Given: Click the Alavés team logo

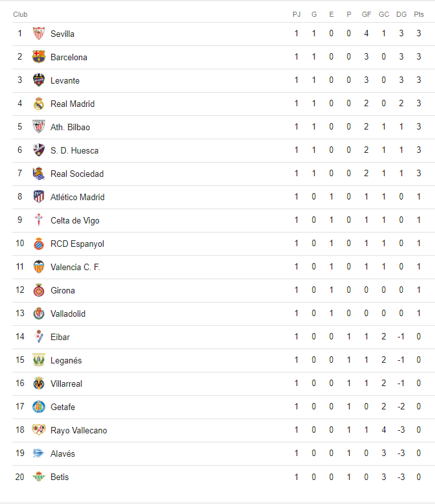Looking at the screenshot, I should pos(39,453).
